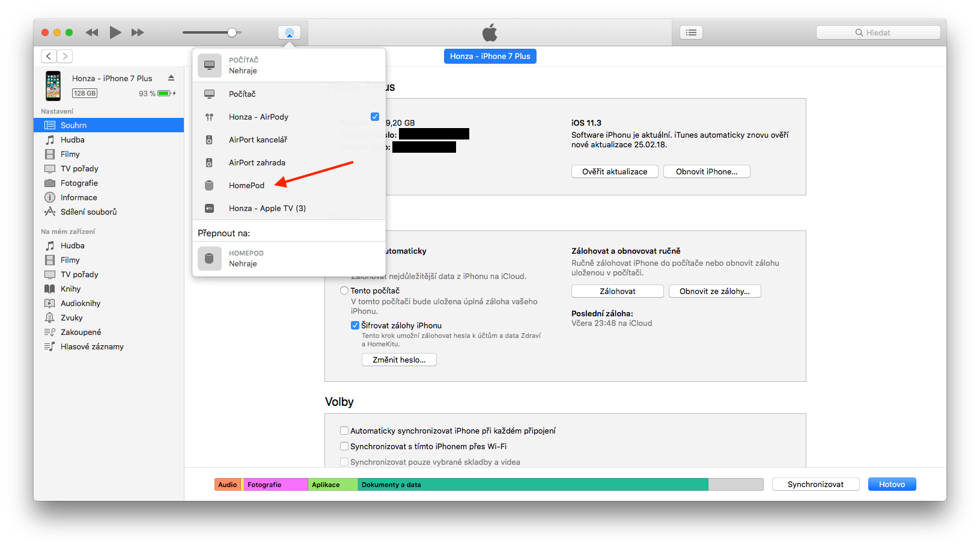
Task: Open TV pořady under Na mém zařízení
Action: 109,274
